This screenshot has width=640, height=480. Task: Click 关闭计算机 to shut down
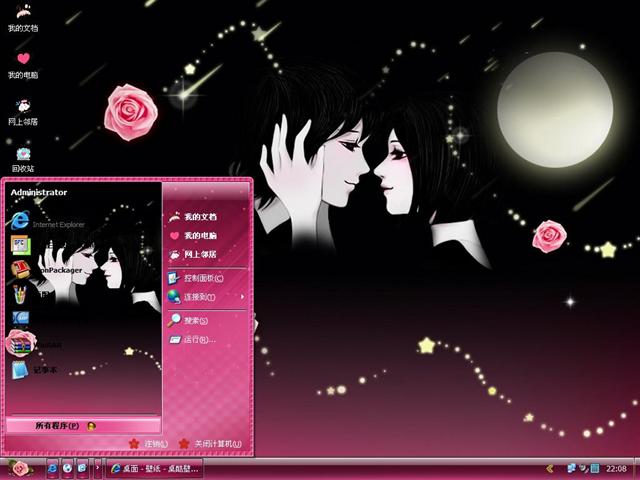click(210, 444)
